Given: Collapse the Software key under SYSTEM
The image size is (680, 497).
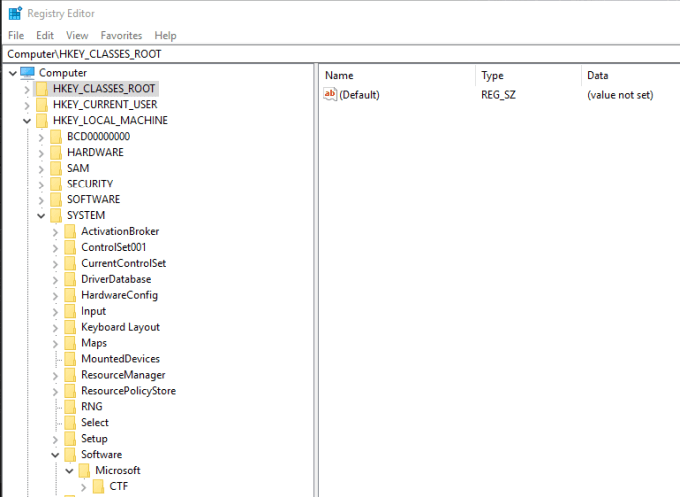Looking at the screenshot, I should point(55,455).
